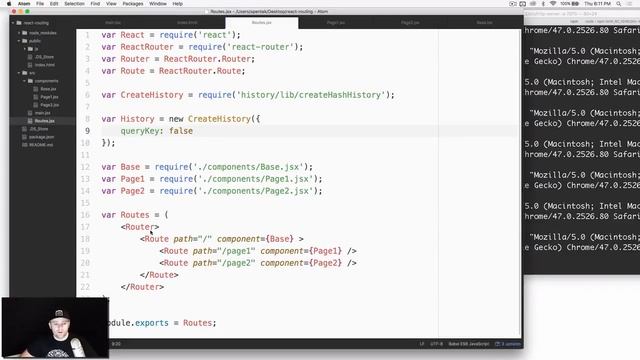Expand the js folder under public
Screen dimensions: 640x360
click(24, 49)
